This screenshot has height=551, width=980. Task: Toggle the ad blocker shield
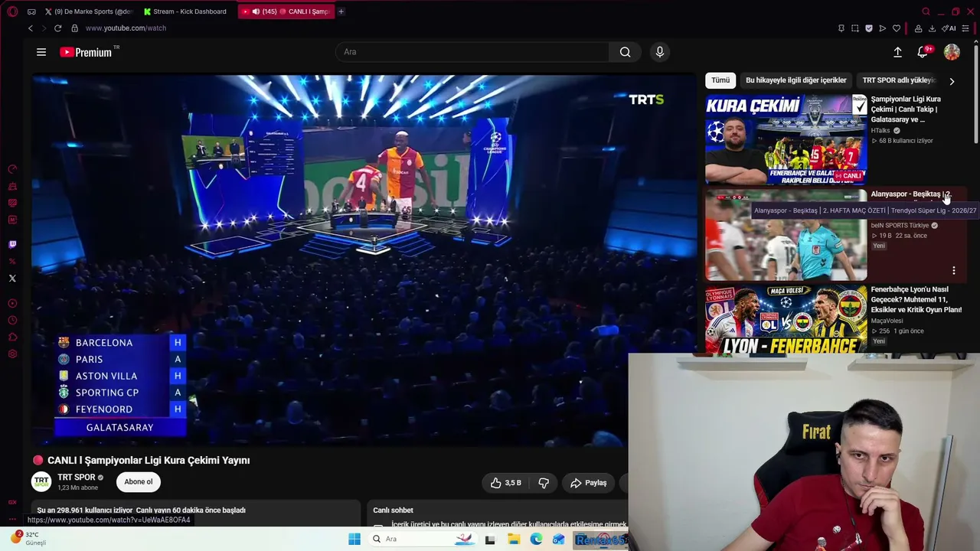click(869, 28)
